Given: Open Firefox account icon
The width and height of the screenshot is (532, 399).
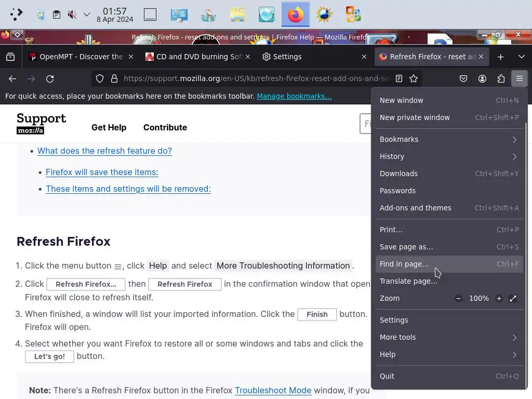Looking at the screenshot, I should click(x=482, y=79).
